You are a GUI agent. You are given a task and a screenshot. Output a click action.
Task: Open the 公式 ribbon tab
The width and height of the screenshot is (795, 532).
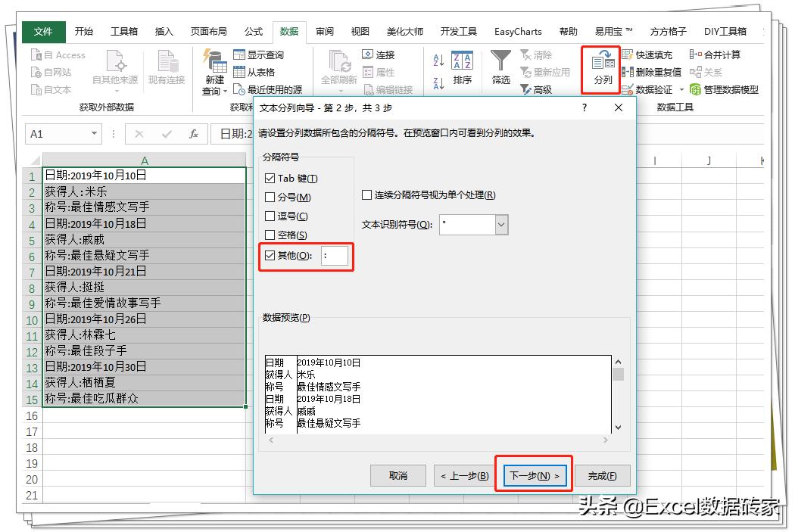tap(254, 31)
